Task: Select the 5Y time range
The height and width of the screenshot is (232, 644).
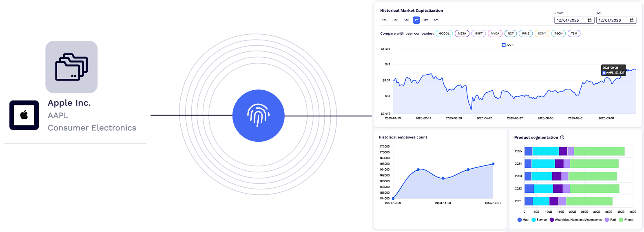Action: click(436, 20)
